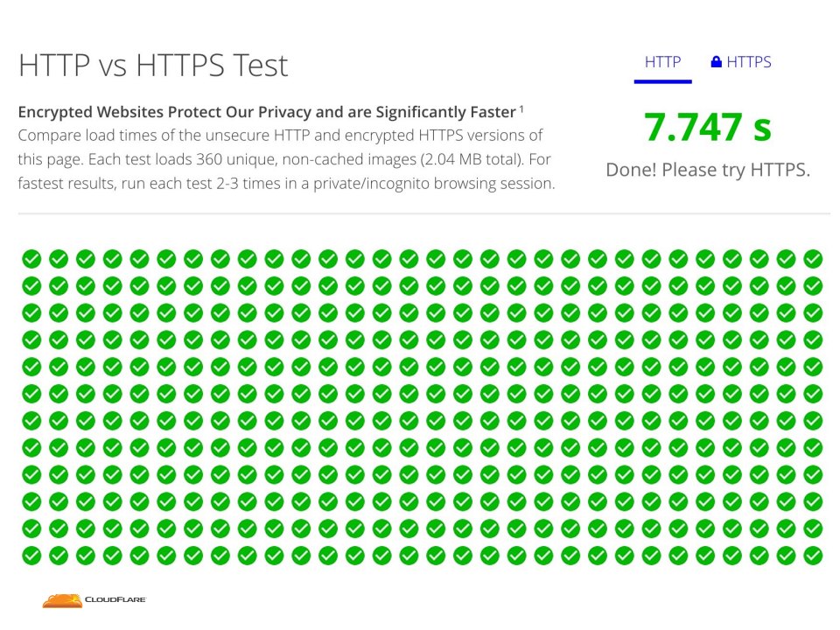Click the 7.747 s load time result
The height and width of the screenshot is (630, 840).
point(707,127)
